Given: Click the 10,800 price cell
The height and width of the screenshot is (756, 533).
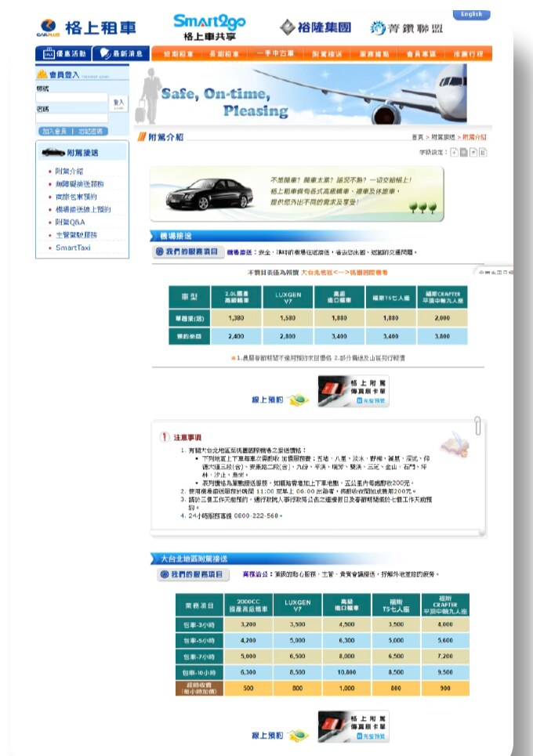Looking at the screenshot, I should pos(346,672).
